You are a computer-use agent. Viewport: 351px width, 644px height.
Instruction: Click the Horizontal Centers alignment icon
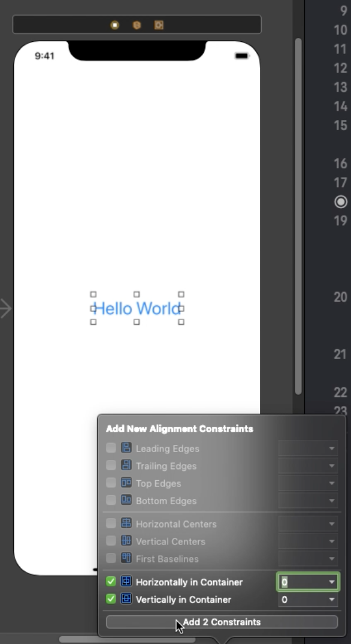point(126,523)
